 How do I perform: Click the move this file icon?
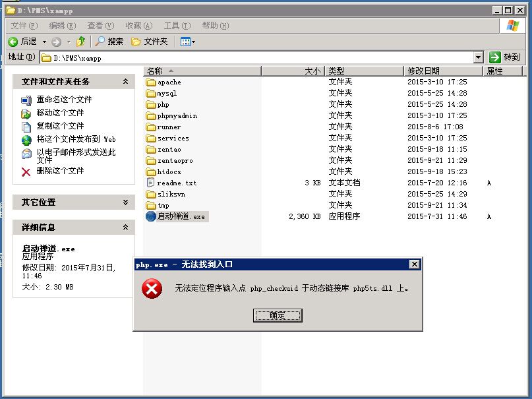tap(26, 113)
